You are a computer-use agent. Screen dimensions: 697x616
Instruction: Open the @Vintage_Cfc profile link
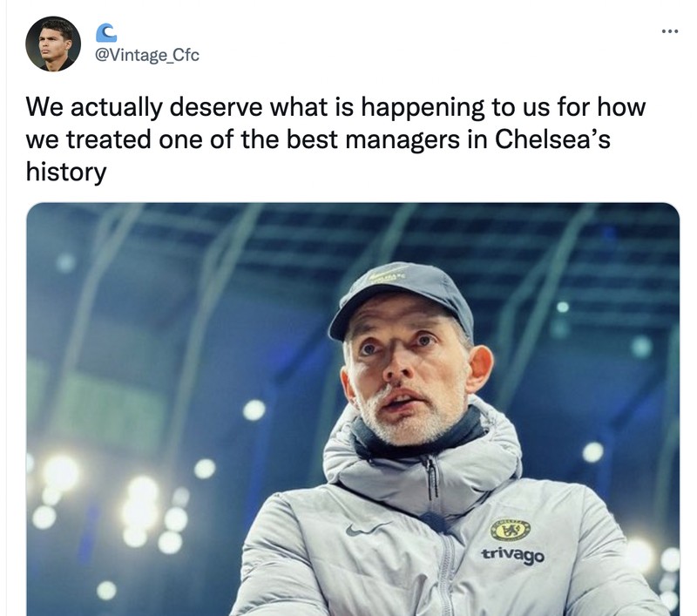coord(146,53)
